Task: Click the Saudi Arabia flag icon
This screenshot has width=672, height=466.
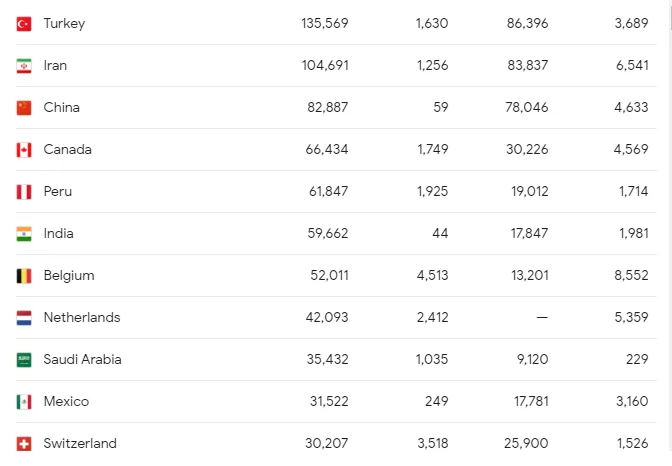Action: [24, 360]
